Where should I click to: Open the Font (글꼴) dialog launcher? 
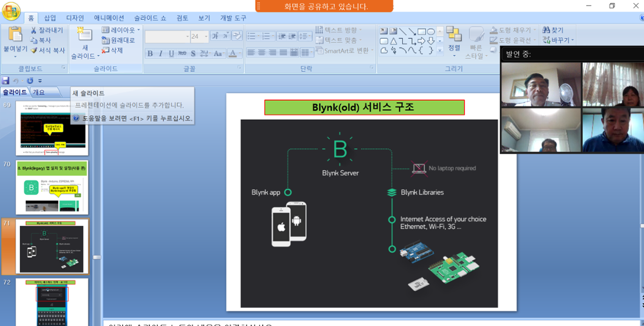point(239,67)
